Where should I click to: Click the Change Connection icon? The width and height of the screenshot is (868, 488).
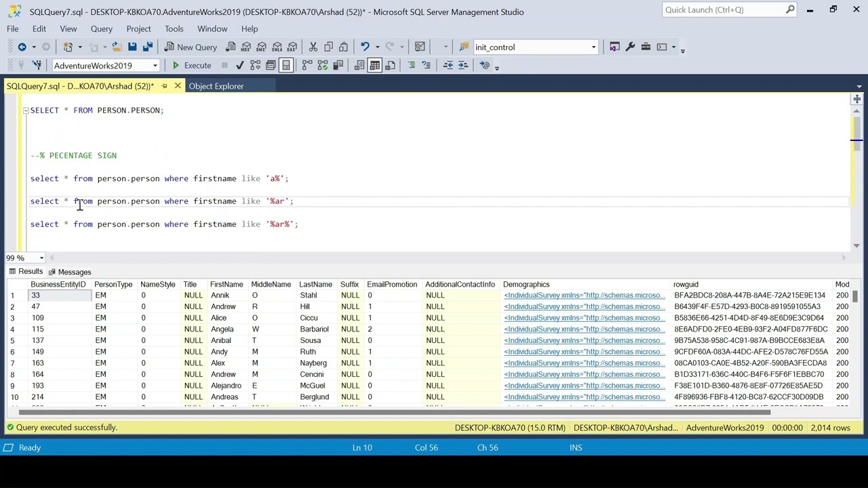pos(37,65)
